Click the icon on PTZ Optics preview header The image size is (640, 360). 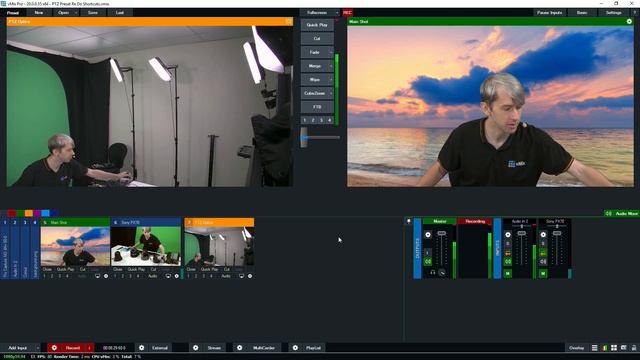coord(289,21)
